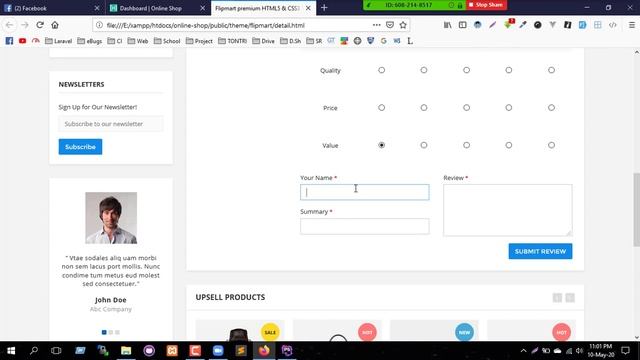Open the Firefox Library icon
This screenshot has width=640, height=360.
(x=448, y=25)
